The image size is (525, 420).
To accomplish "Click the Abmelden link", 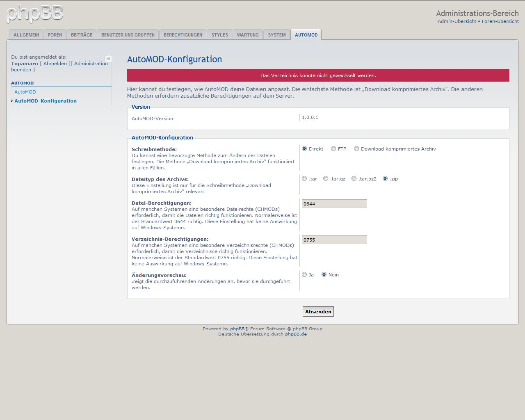I will pos(55,64).
